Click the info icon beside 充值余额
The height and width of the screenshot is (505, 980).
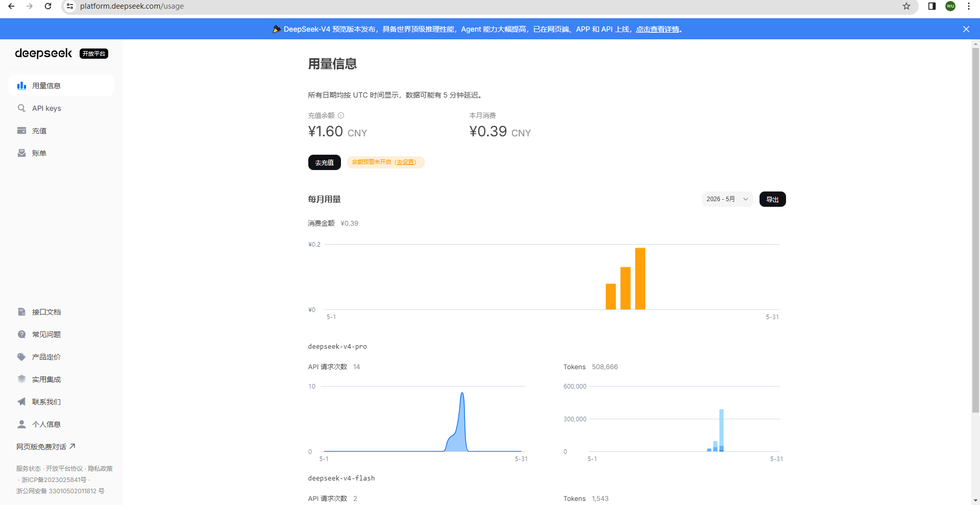coord(341,115)
